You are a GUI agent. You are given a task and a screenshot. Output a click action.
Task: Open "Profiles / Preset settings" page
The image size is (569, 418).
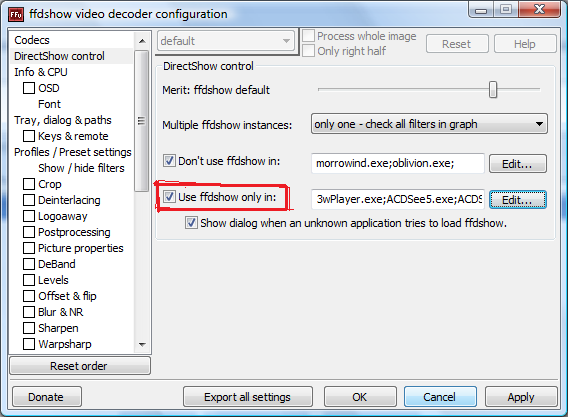coord(73,152)
